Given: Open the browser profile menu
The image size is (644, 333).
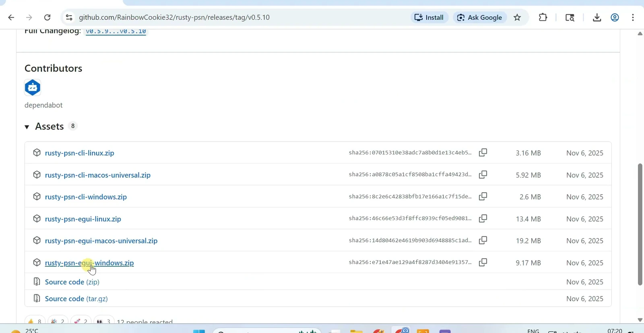Looking at the screenshot, I should pyautogui.click(x=615, y=17).
